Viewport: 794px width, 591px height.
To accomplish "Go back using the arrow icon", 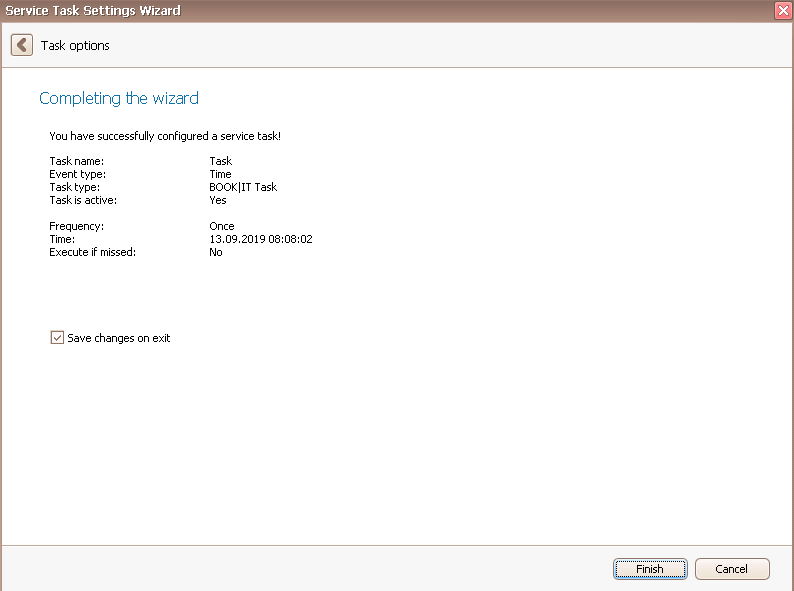I will pyautogui.click(x=22, y=45).
